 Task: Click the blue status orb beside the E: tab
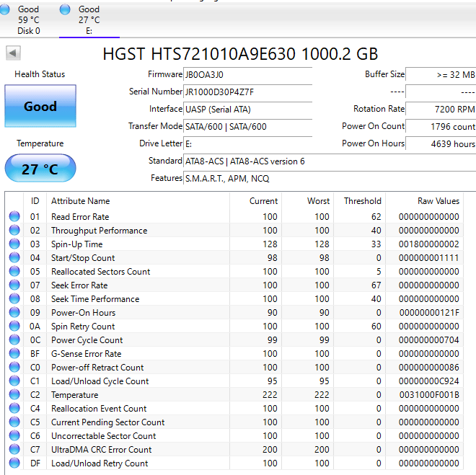(x=65, y=9)
